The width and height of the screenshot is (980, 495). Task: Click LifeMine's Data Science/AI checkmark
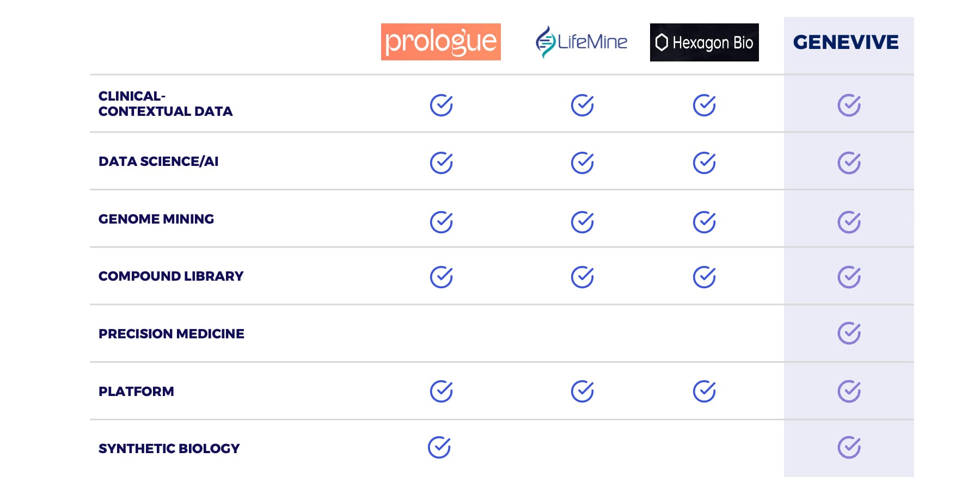coord(582,163)
